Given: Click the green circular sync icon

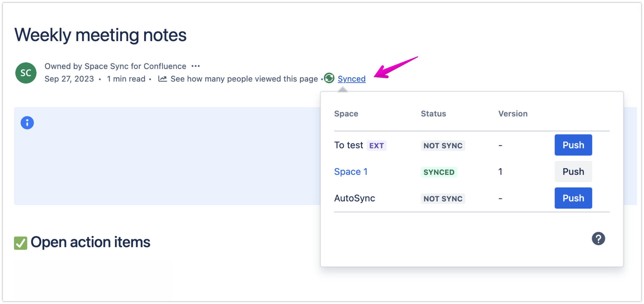Looking at the screenshot, I should 329,79.
